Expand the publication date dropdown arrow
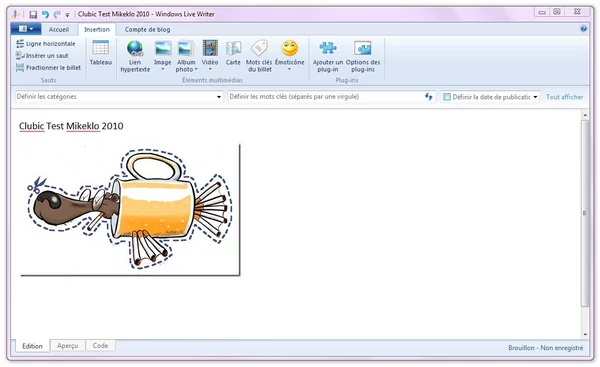 535,97
